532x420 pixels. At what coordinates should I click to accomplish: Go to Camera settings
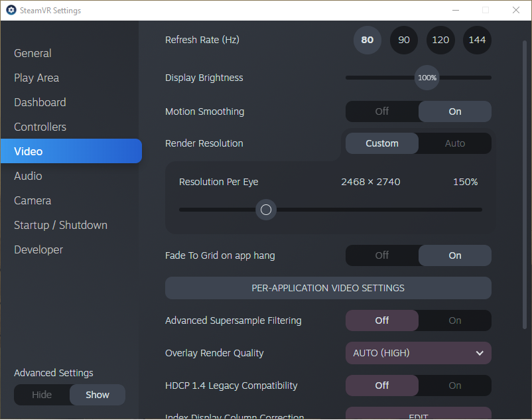coord(33,200)
